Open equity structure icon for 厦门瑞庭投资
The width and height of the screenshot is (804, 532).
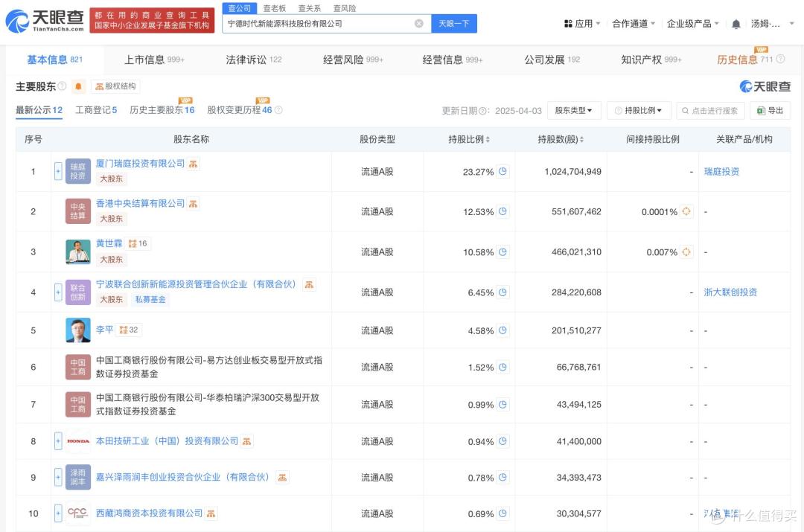[194, 164]
